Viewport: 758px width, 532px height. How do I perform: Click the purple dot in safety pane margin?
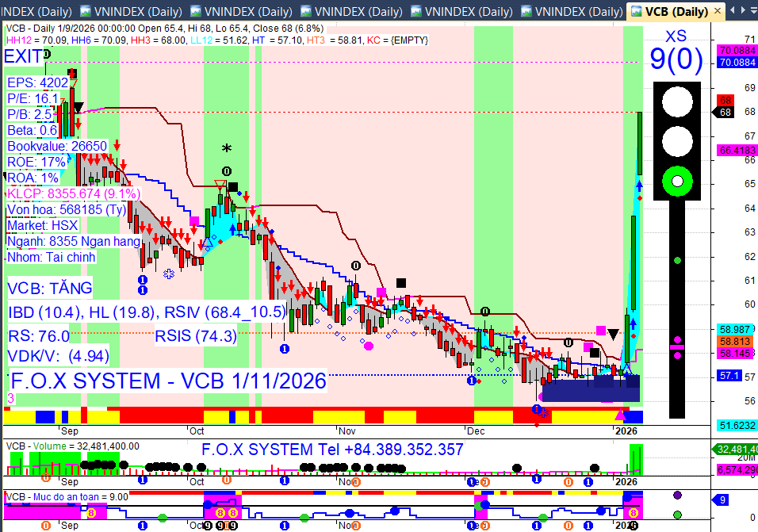pyautogui.click(x=677, y=496)
